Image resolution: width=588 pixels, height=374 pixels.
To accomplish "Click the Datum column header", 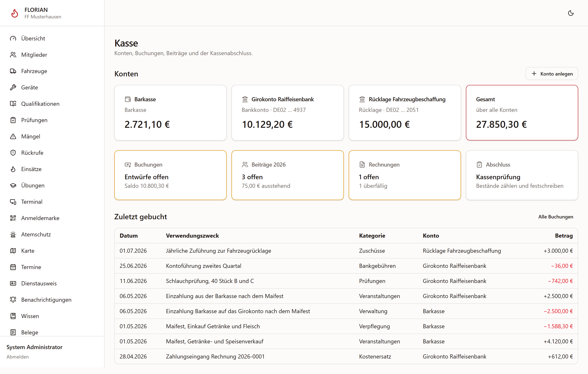I will pyautogui.click(x=129, y=236).
